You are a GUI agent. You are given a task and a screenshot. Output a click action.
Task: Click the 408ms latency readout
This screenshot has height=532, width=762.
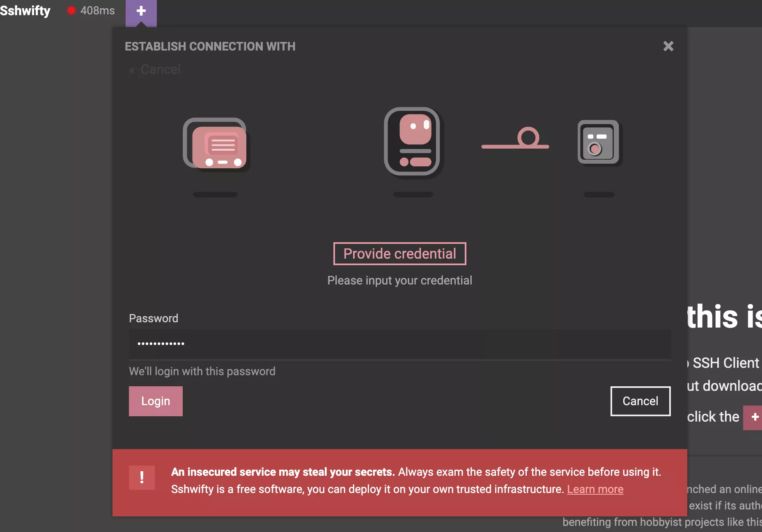click(x=98, y=11)
